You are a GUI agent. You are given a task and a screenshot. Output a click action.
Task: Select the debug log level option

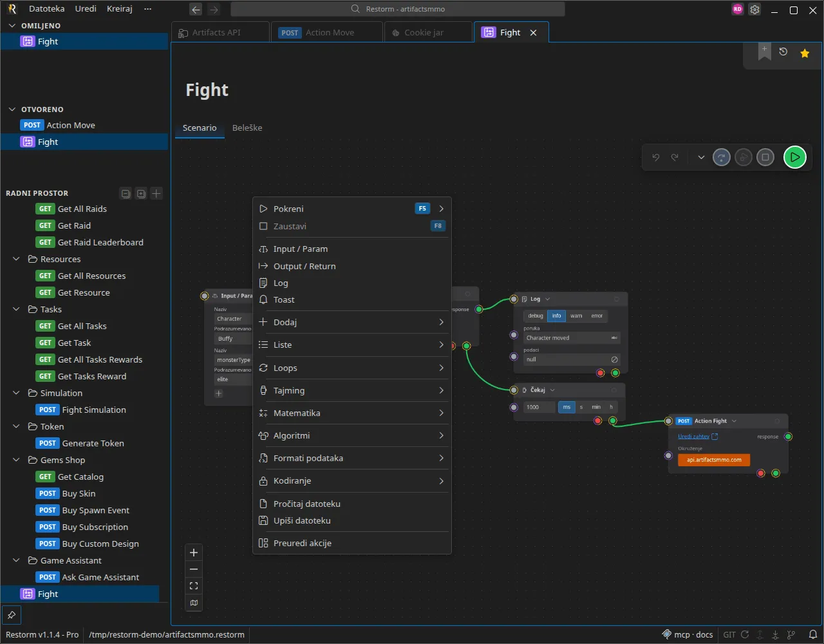[536, 316]
